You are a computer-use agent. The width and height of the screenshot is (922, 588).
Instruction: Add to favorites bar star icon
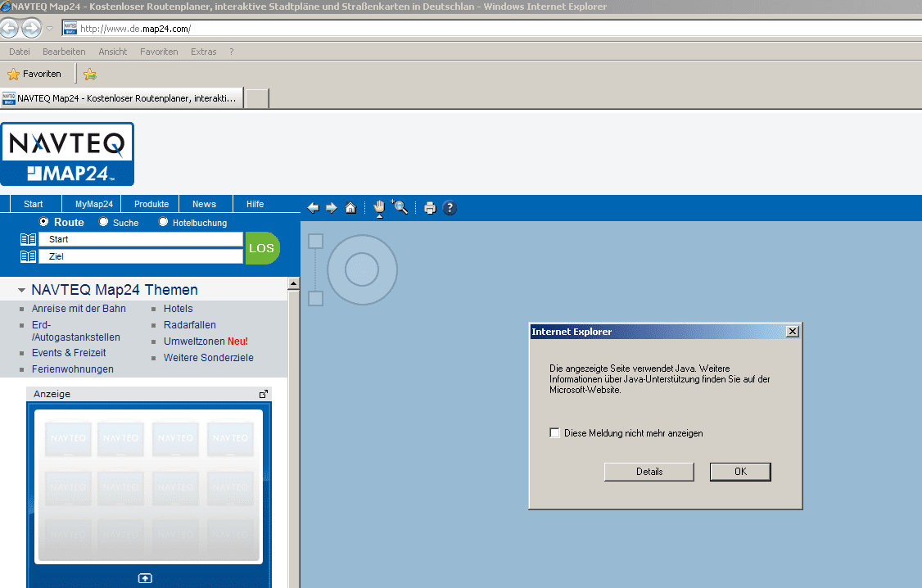coord(89,74)
